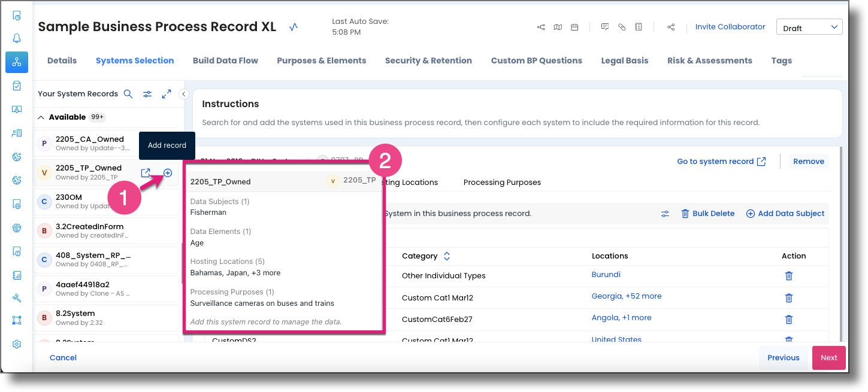This screenshot has width=868, height=392.
Task: Click the Add record plus icon on 2205_TP_Owned
Action: pyautogui.click(x=167, y=172)
